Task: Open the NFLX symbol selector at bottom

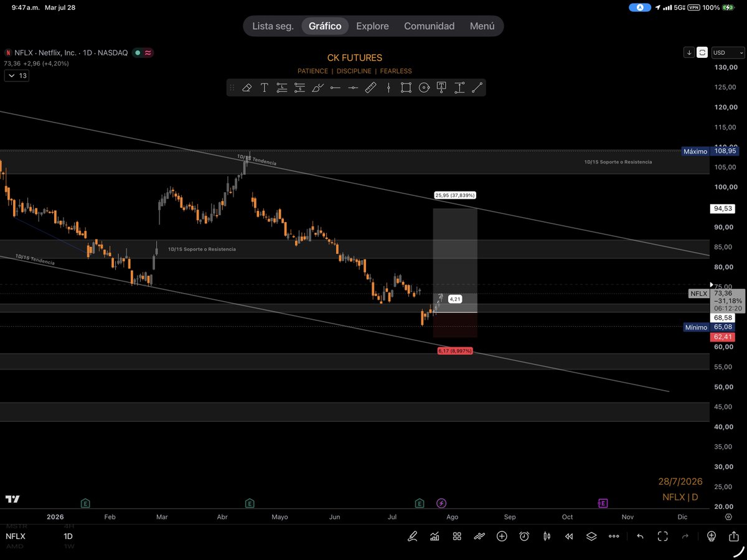Action: [16, 536]
